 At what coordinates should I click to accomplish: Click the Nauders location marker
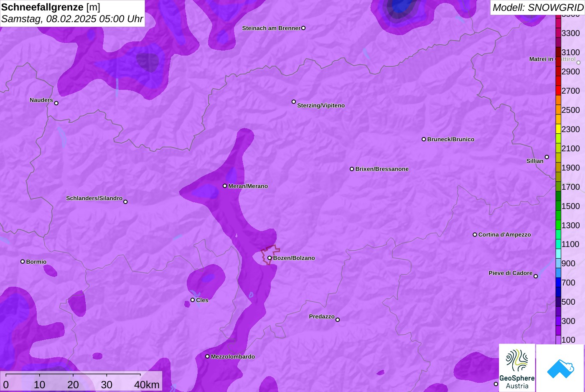coord(56,103)
